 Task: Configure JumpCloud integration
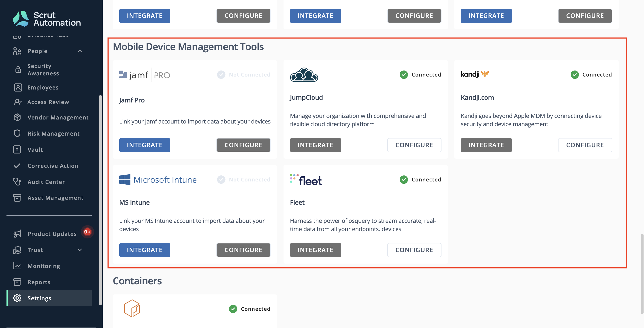pyautogui.click(x=414, y=145)
